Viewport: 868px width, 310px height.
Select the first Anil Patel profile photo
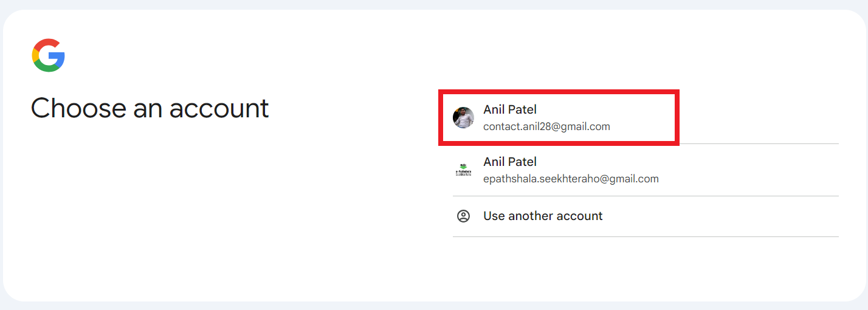(x=463, y=117)
